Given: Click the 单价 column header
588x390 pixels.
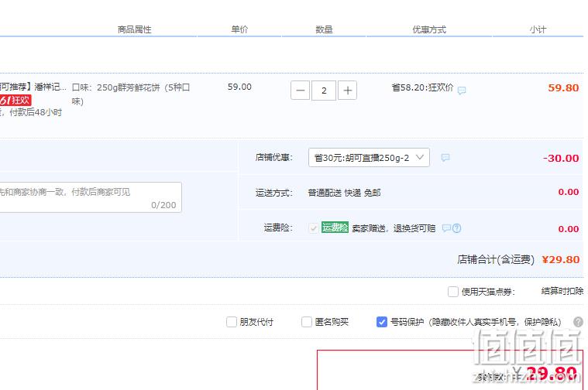Looking at the screenshot, I should click(239, 29).
